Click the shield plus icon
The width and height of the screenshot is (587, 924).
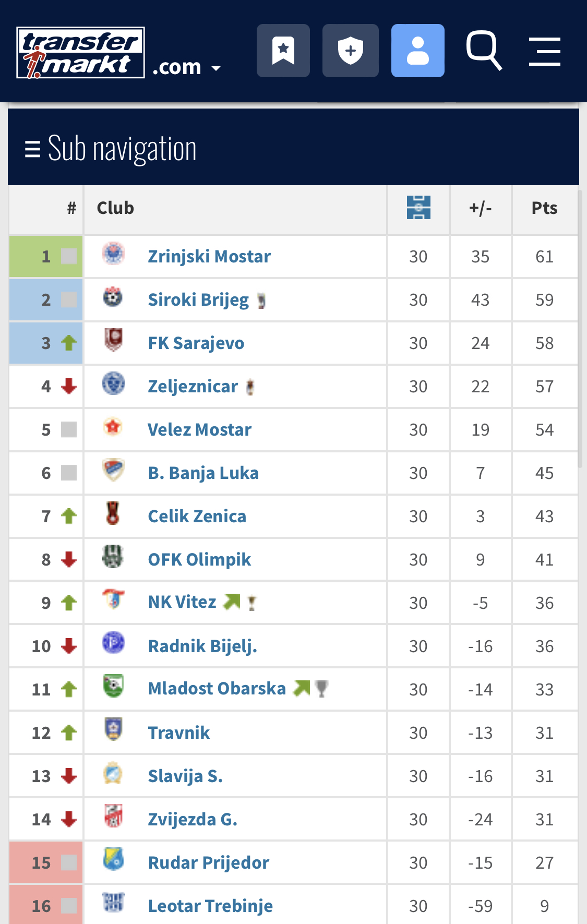(x=350, y=51)
